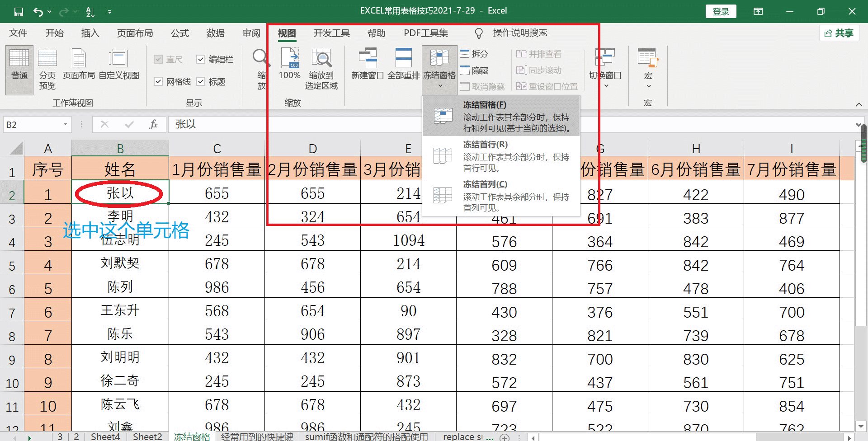
Task: Click the formula bar confirm checkmark
Action: 129,124
